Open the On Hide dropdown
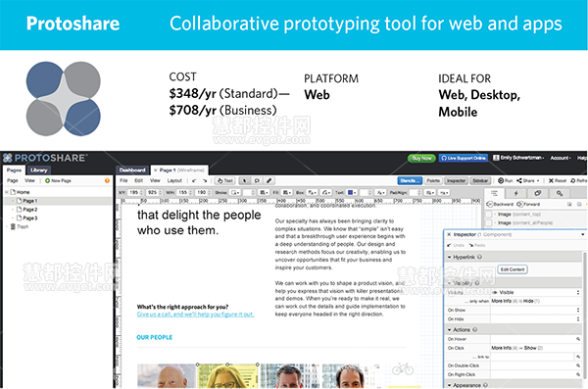 [535, 319]
